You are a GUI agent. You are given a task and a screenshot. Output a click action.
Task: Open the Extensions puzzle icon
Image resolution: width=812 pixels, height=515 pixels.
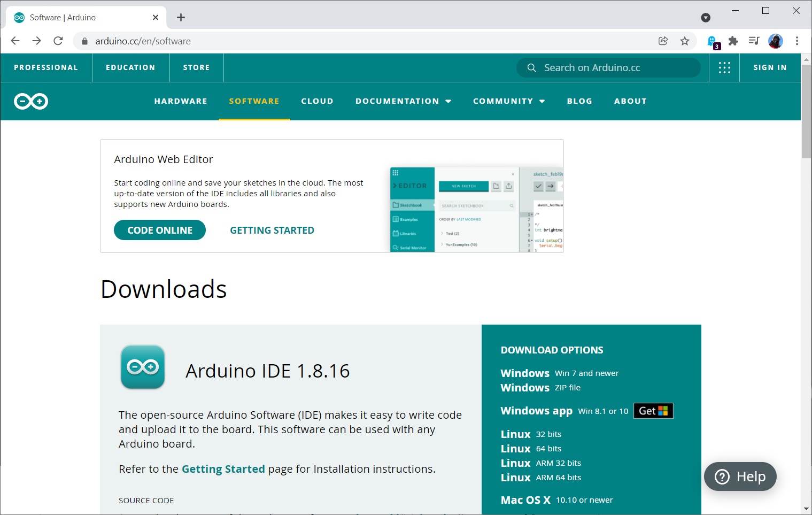click(733, 41)
